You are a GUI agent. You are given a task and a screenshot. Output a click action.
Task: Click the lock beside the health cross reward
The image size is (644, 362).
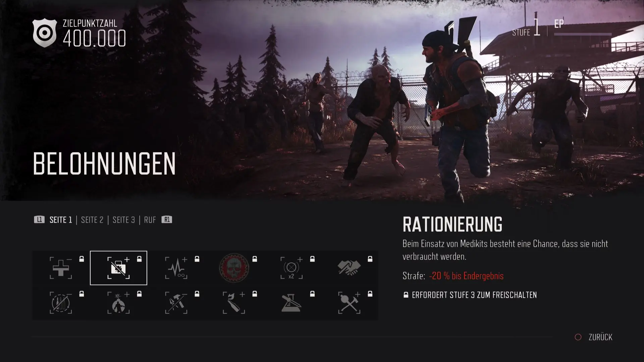82,259
